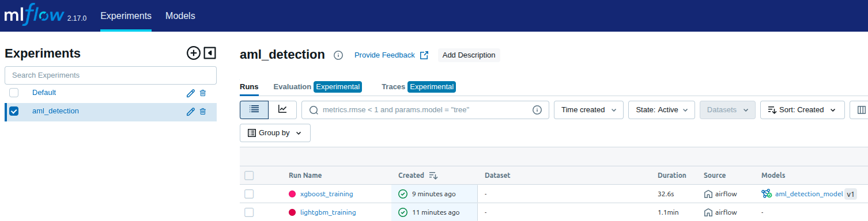Open the Default experiment link
This screenshot has height=221, width=868.
tap(44, 93)
